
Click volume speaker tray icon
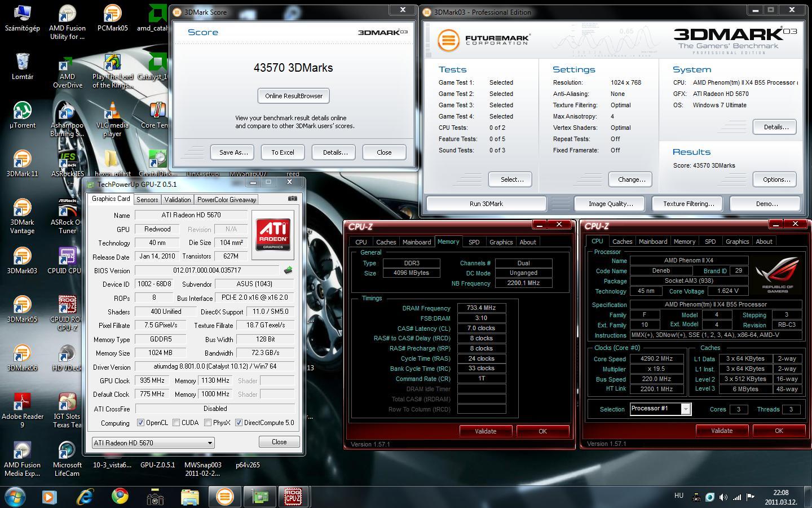[723, 497]
